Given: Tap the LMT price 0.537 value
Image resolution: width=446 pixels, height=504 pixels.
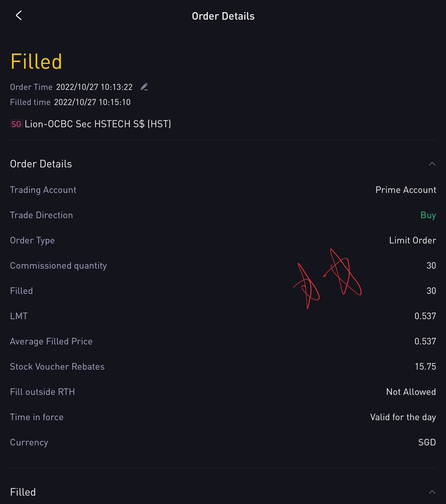Looking at the screenshot, I should 425,316.
